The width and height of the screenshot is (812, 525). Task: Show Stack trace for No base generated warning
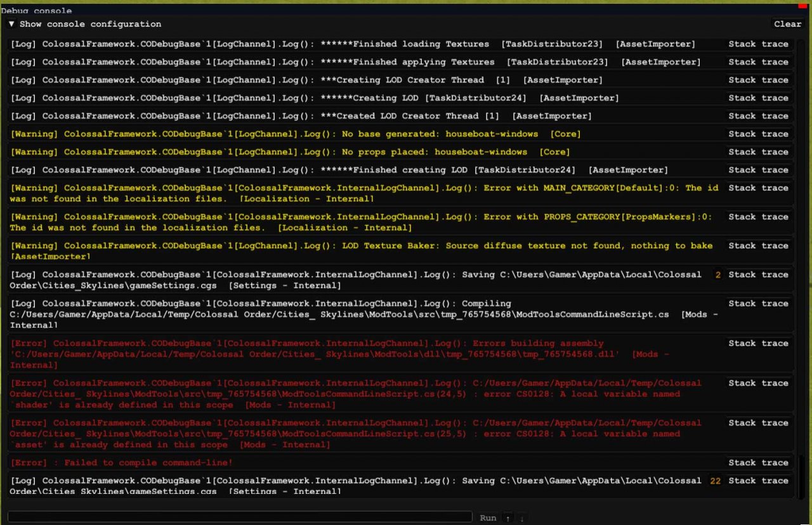[x=758, y=134]
